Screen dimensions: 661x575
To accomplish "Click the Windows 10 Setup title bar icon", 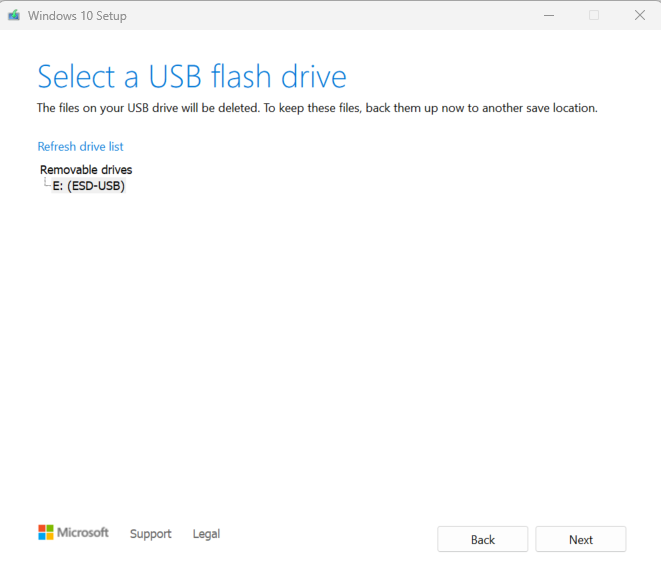I will pos(14,16).
